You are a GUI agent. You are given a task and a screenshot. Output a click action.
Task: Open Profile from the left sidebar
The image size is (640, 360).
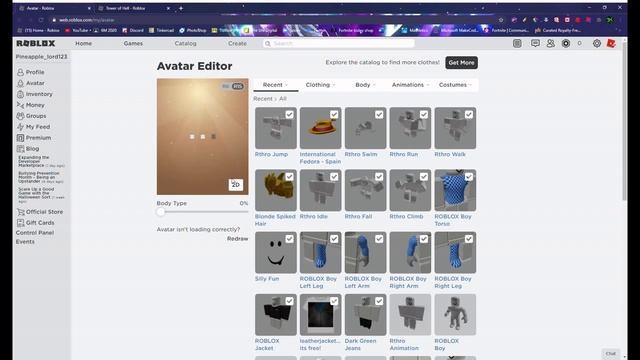pos(31,72)
